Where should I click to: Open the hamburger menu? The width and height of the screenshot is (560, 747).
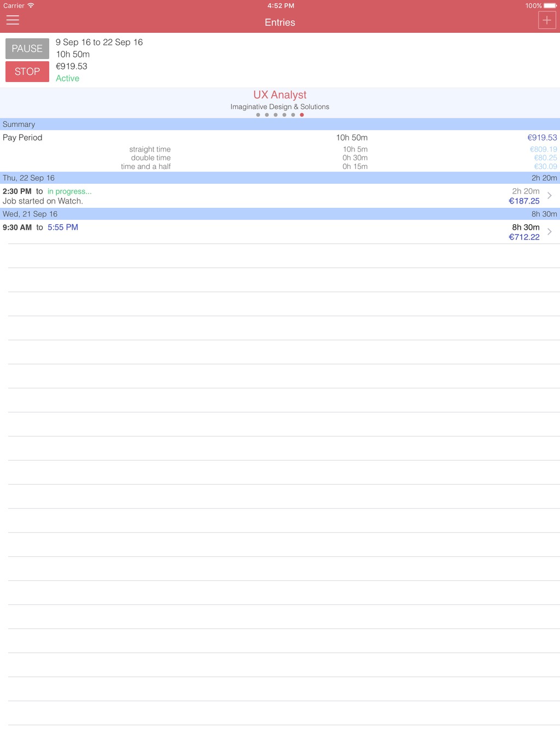coord(13,20)
